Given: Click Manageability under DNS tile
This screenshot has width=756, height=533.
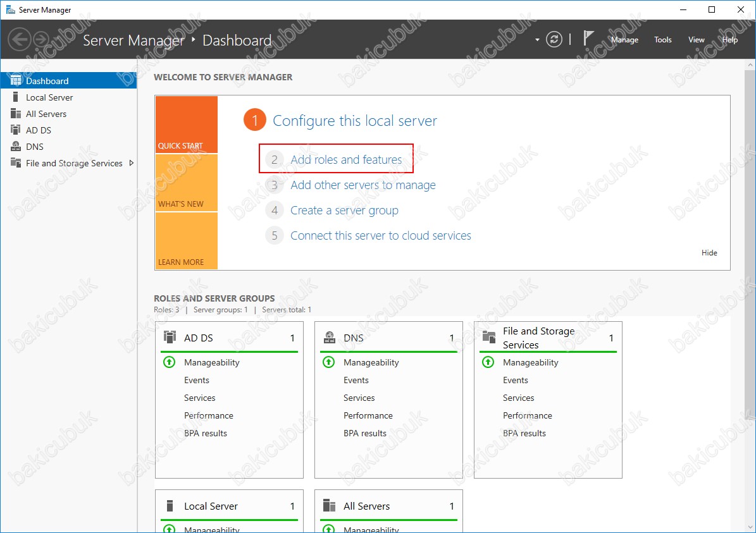Looking at the screenshot, I should click(371, 362).
